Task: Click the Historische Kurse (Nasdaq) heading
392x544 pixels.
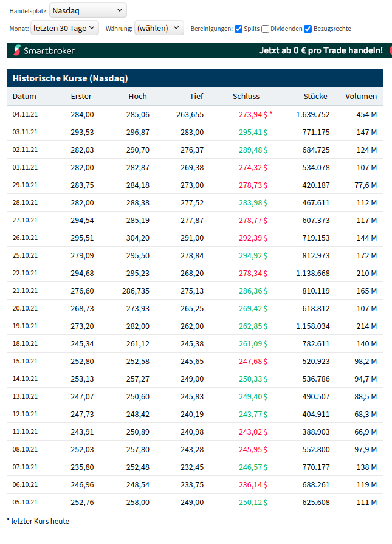Action: (x=70, y=78)
